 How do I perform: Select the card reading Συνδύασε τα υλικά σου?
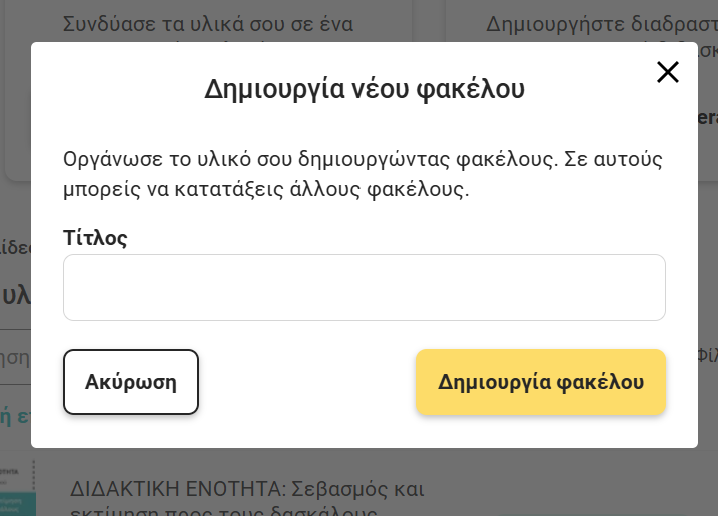(x=207, y=24)
